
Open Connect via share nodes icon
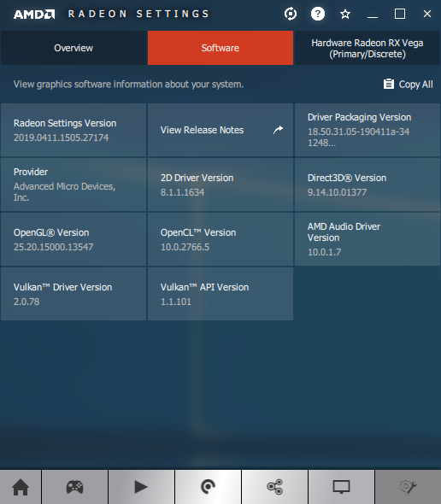(274, 487)
